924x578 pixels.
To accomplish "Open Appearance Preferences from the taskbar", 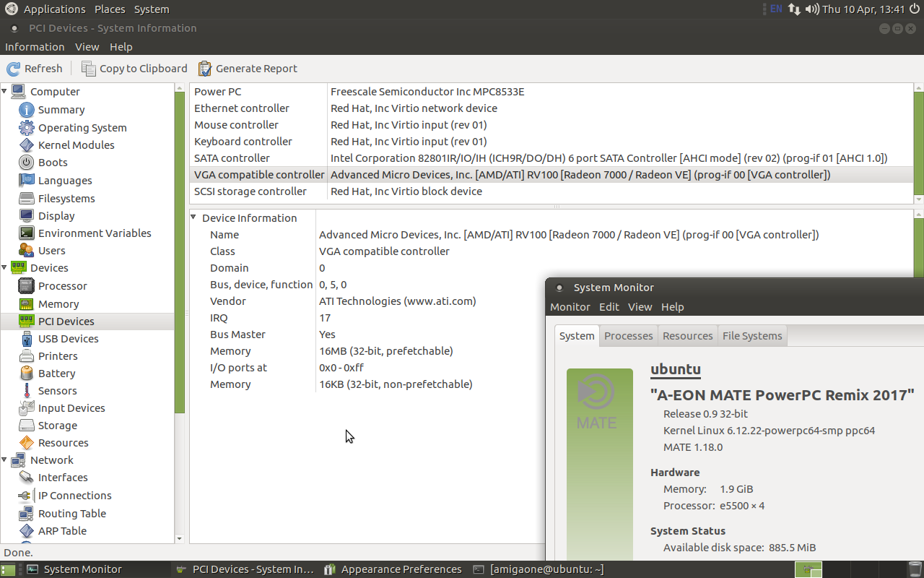I will click(393, 569).
